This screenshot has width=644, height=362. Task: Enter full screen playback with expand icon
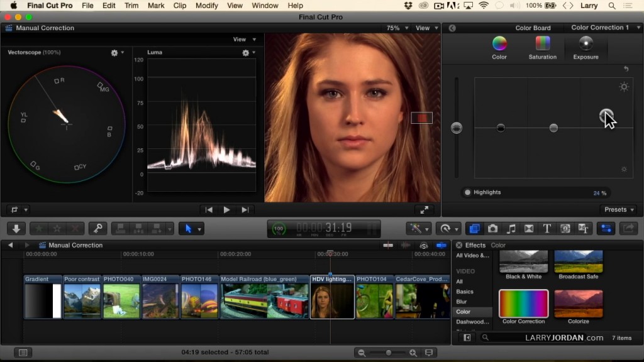[x=425, y=210]
